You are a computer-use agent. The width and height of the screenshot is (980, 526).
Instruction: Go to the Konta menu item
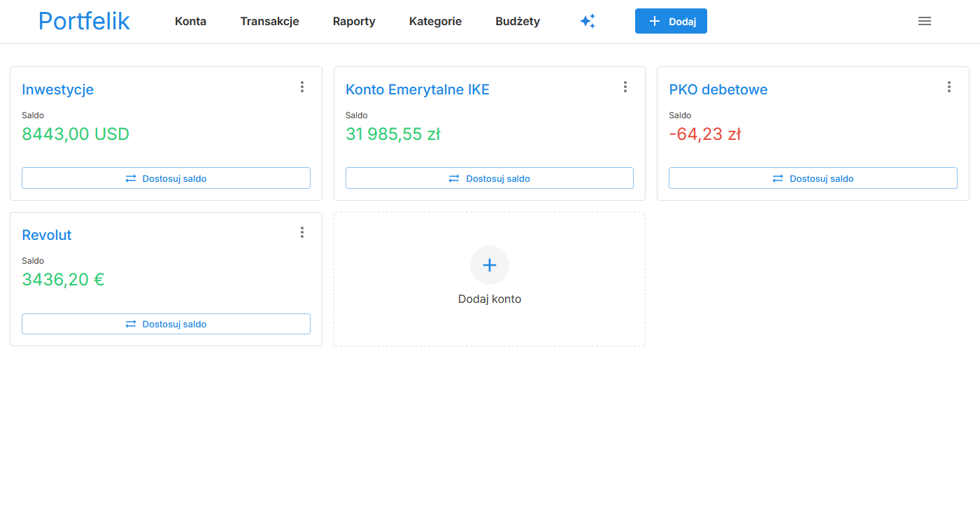tap(190, 21)
